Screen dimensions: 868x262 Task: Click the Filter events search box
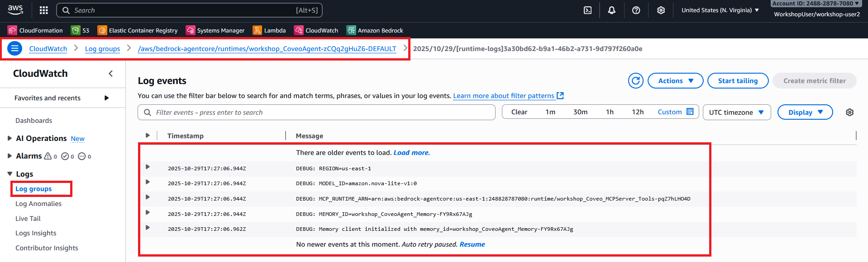click(316, 112)
